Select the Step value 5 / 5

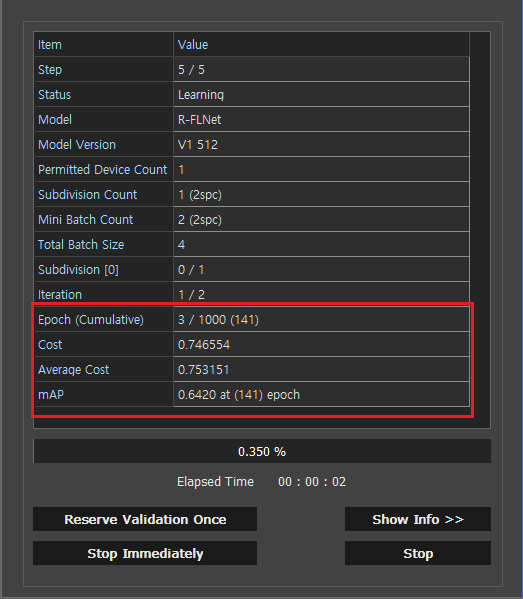(x=321, y=70)
